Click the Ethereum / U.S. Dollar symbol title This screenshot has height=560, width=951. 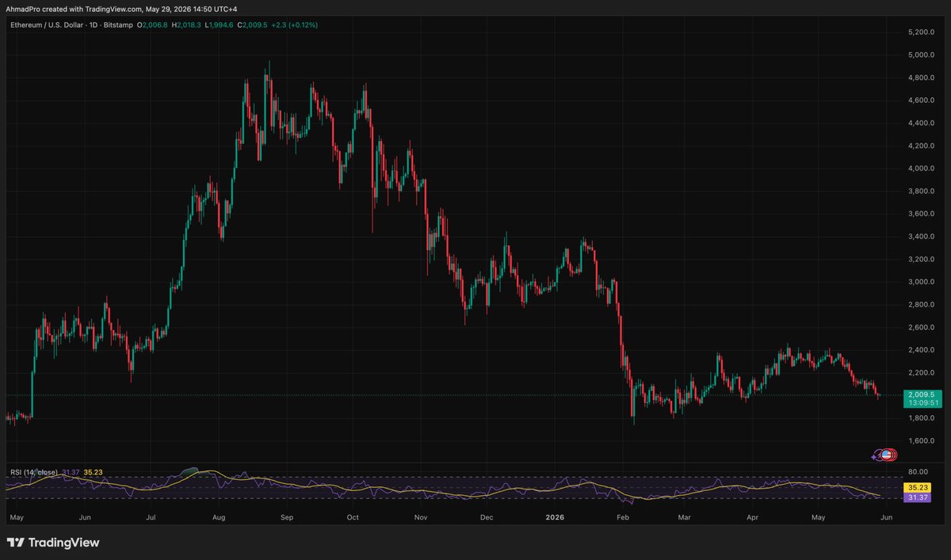46,25
